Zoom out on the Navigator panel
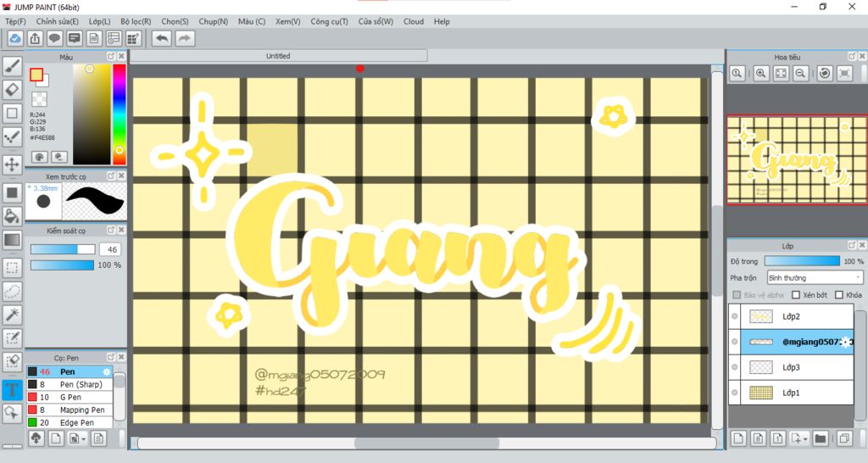The height and width of the screenshot is (463, 868). [800, 73]
